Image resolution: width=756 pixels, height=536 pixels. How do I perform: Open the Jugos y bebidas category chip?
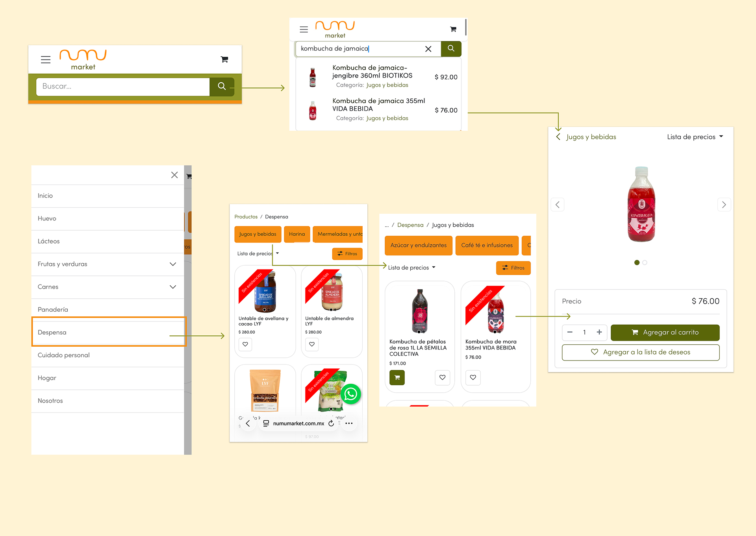pos(258,234)
